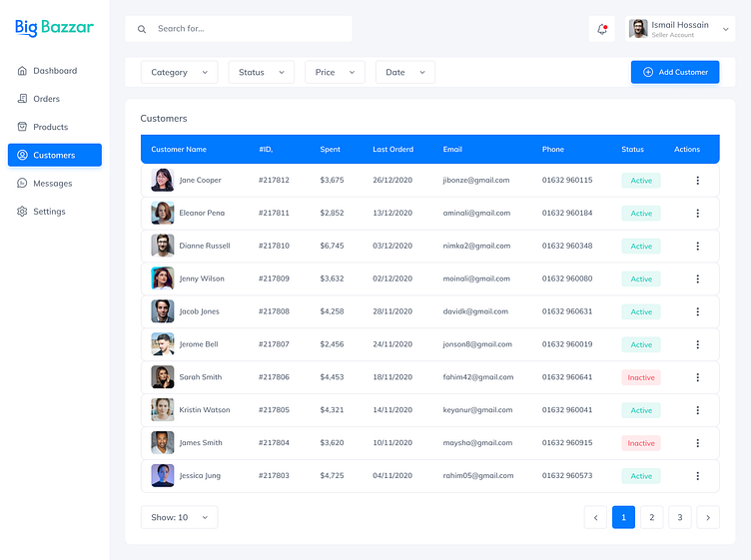The height and width of the screenshot is (560, 751).
Task: Click Jessica Jung's avatar photo
Action: coord(163,476)
